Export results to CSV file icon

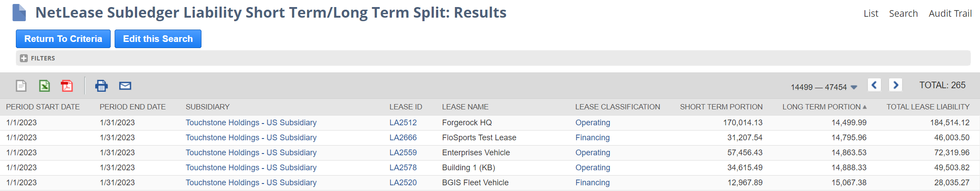click(x=21, y=86)
